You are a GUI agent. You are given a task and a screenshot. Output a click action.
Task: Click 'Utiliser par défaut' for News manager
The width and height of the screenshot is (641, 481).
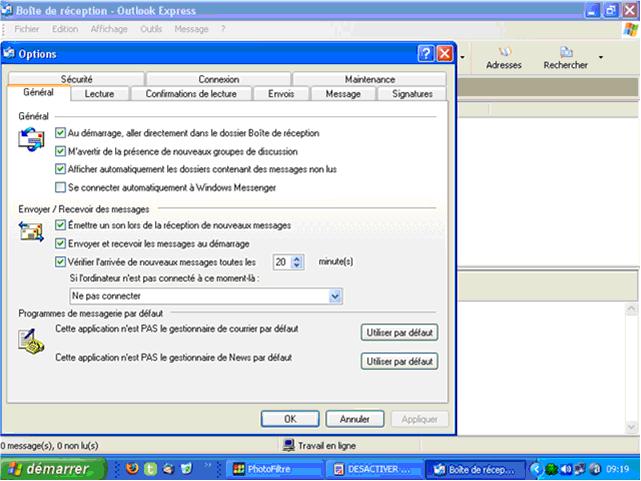click(399, 361)
